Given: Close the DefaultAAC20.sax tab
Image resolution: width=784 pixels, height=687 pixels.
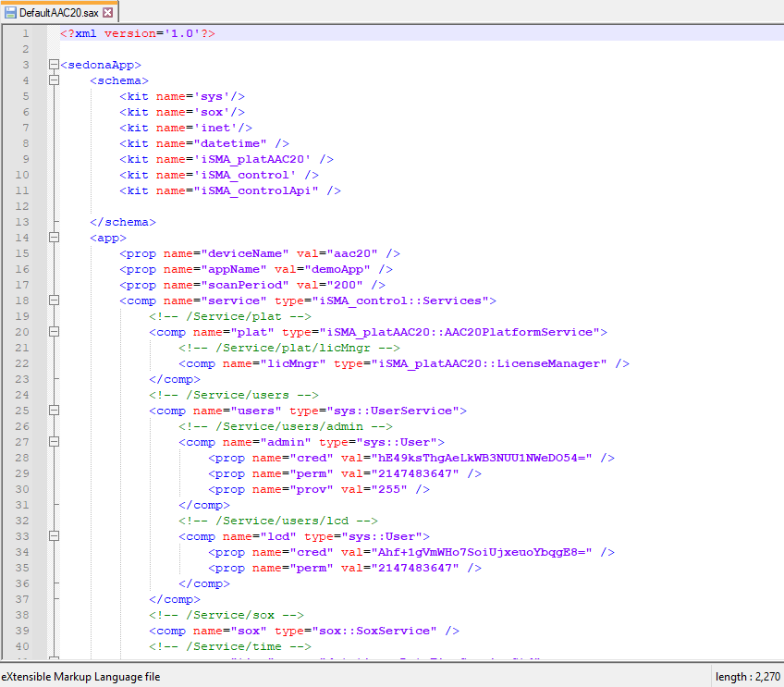Looking at the screenshot, I should pyautogui.click(x=108, y=13).
